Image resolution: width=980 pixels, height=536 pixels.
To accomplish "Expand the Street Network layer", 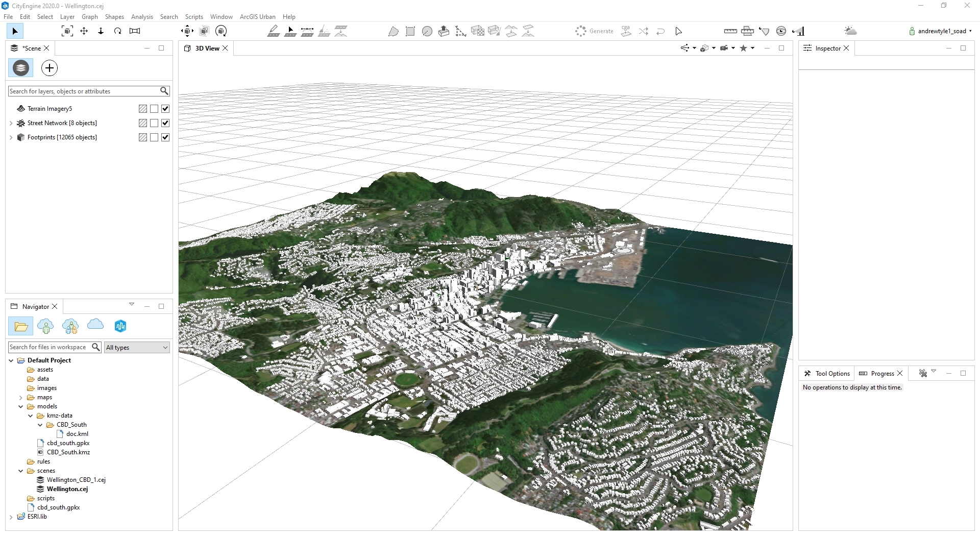I will [x=11, y=123].
